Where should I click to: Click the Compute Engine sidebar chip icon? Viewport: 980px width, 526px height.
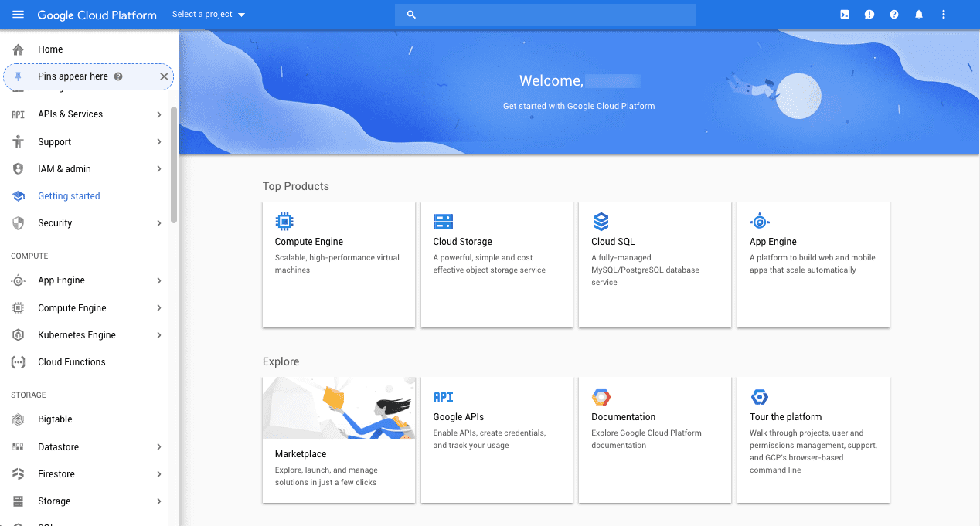19,308
